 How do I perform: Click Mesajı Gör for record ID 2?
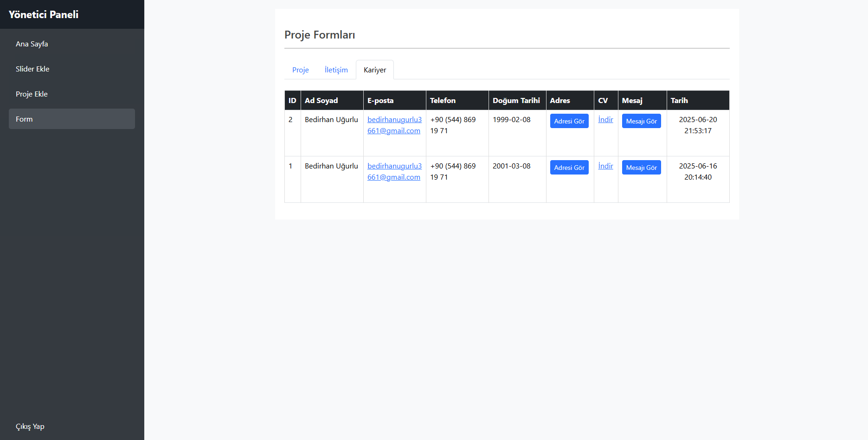click(x=641, y=121)
